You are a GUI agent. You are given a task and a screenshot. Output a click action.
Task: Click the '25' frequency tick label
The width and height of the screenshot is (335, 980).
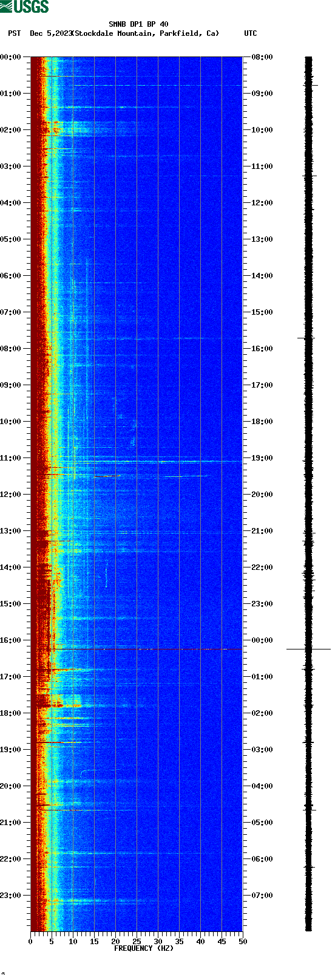[137, 942]
